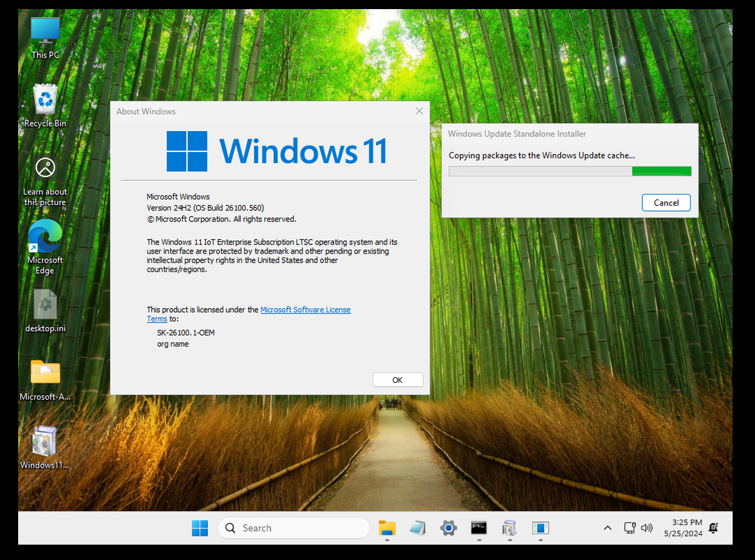Image resolution: width=755 pixels, height=560 pixels.
Task: Open notifications bell icon in tray
Action: pyautogui.click(x=714, y=528)
